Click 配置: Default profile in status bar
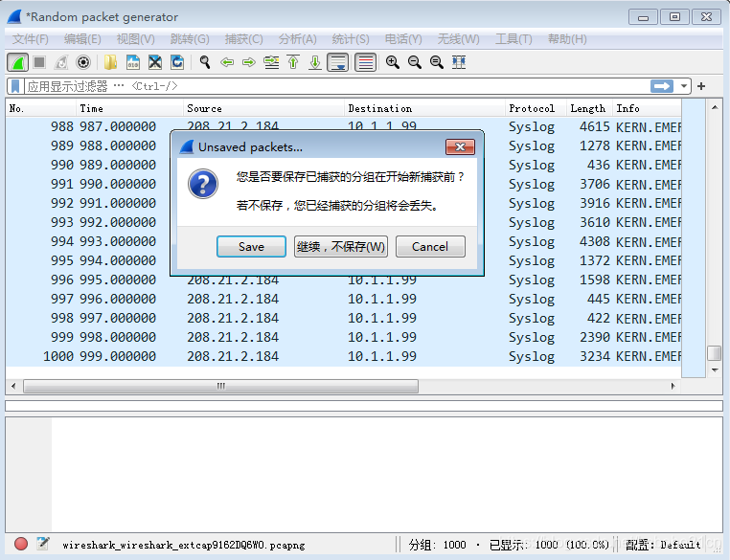Image resolution: width=730 pixels, height=560 pixels. 663,544
